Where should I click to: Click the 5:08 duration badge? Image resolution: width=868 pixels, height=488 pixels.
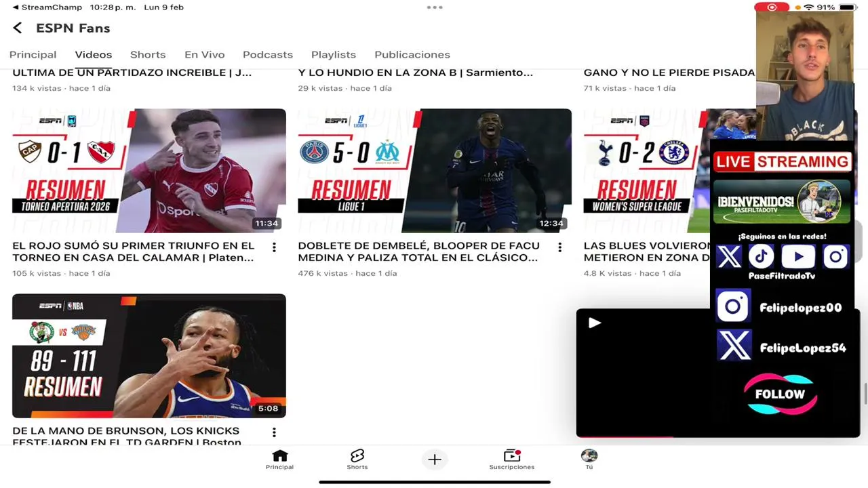pos(268,408)
